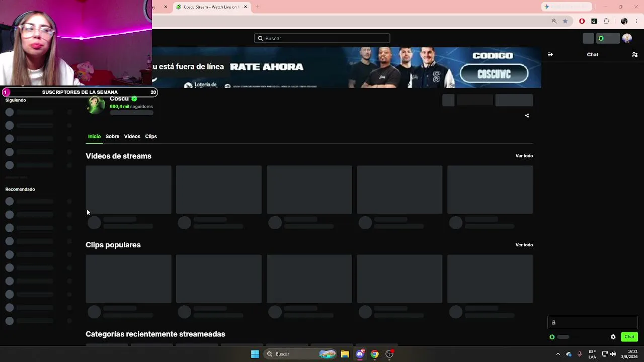Image resolution: width=644 pixels, height=362 pixels.
Task: Select the Coscu Stream browser tab
Action: pyautogui.click(x=211, y=7)
